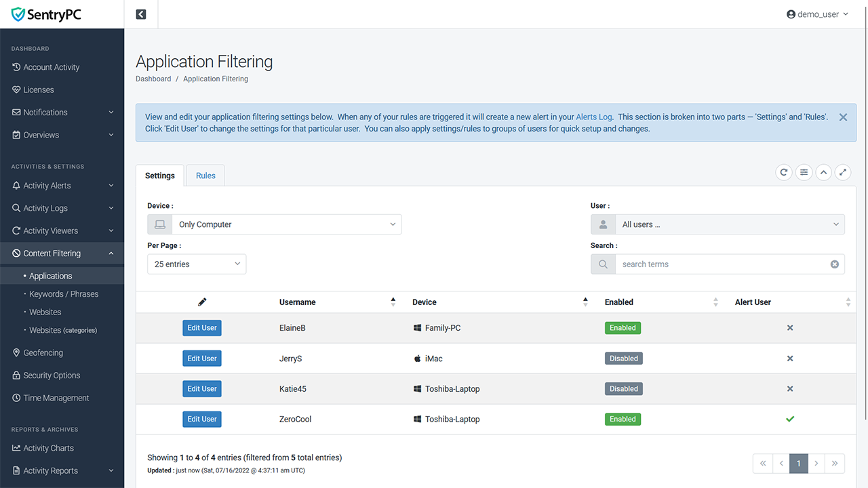Image resolution: width=868 pixels, height=488 pixels.
Task: Open the Per Page entries dropdown
Action: pyautogui.click(x=197, y=264)
